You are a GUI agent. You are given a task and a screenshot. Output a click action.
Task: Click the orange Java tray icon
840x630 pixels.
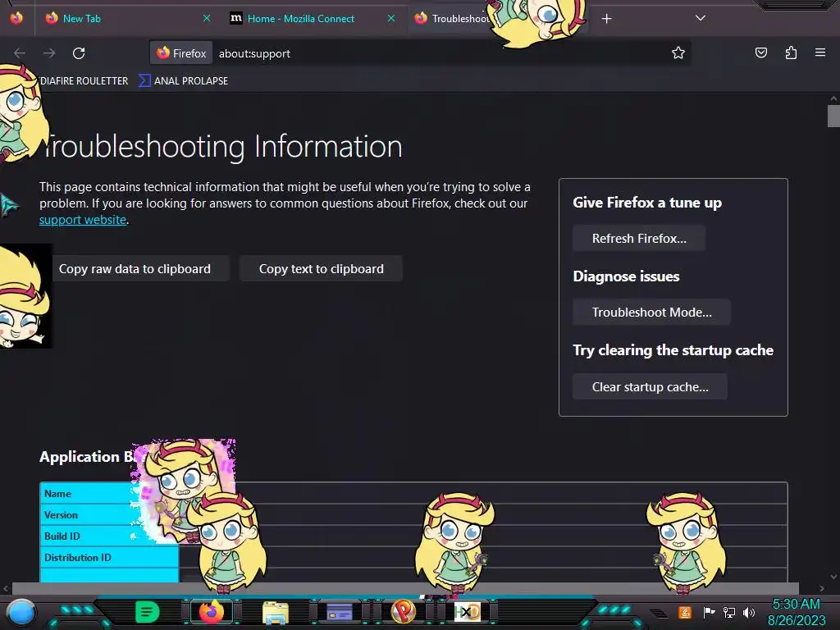pyautogui.click(x=685, y=612)
